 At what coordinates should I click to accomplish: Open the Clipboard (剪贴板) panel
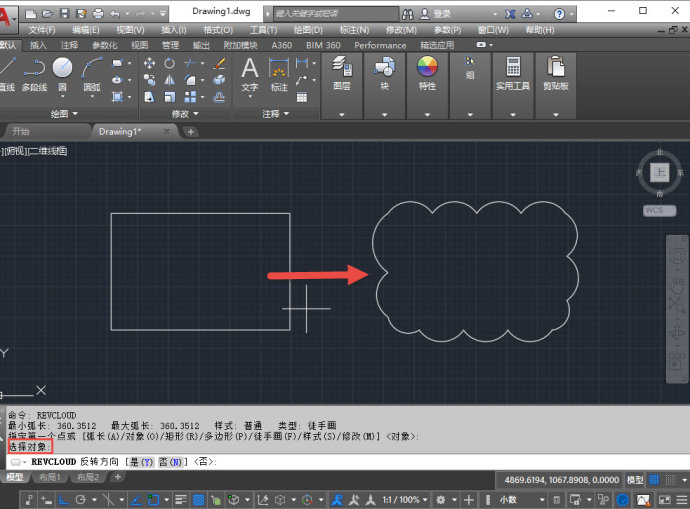click(556, 85)
